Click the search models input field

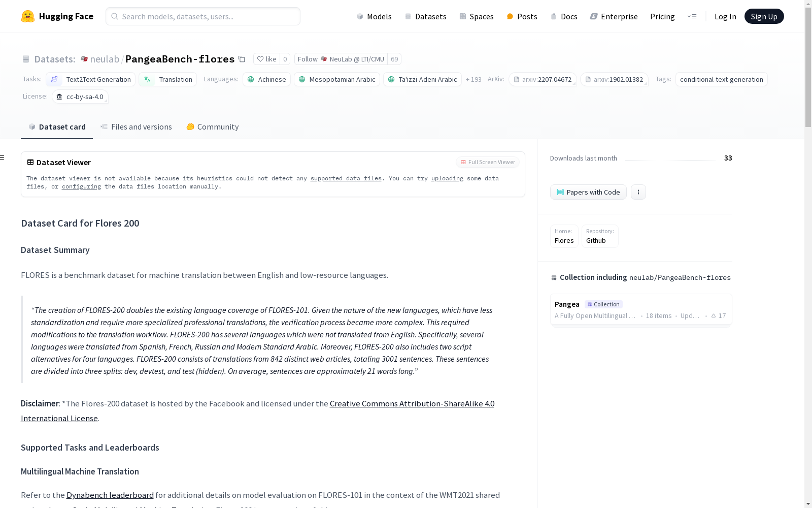pyautogui.click(x=203, y=16)
